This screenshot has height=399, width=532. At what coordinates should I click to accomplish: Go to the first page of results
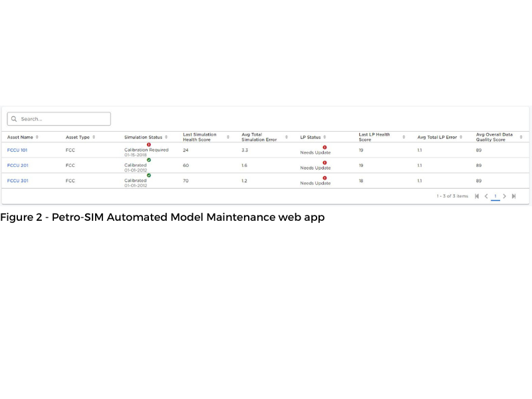click(x=477, y=196)
